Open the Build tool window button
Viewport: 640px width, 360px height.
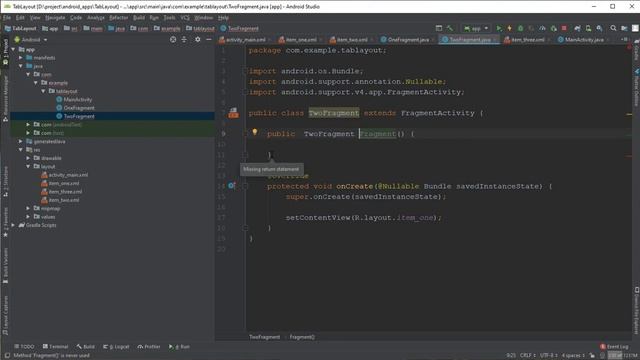(86, 347)
